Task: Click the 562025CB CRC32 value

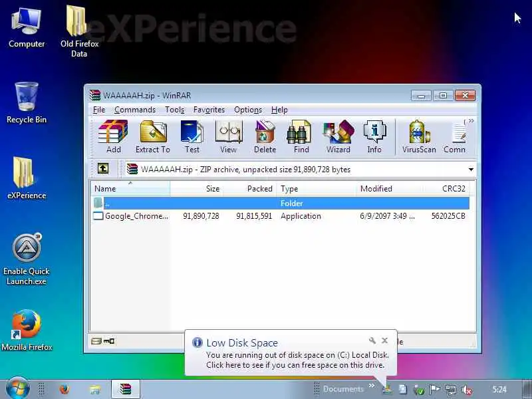Action: 448,216
